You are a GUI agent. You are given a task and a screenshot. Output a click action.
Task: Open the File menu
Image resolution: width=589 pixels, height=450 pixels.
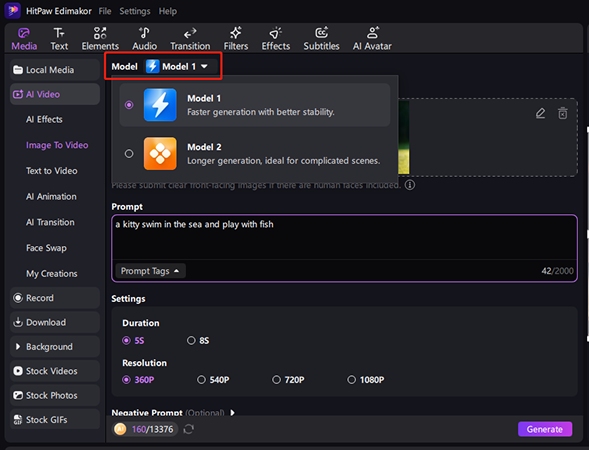click(x=105, y=11)
